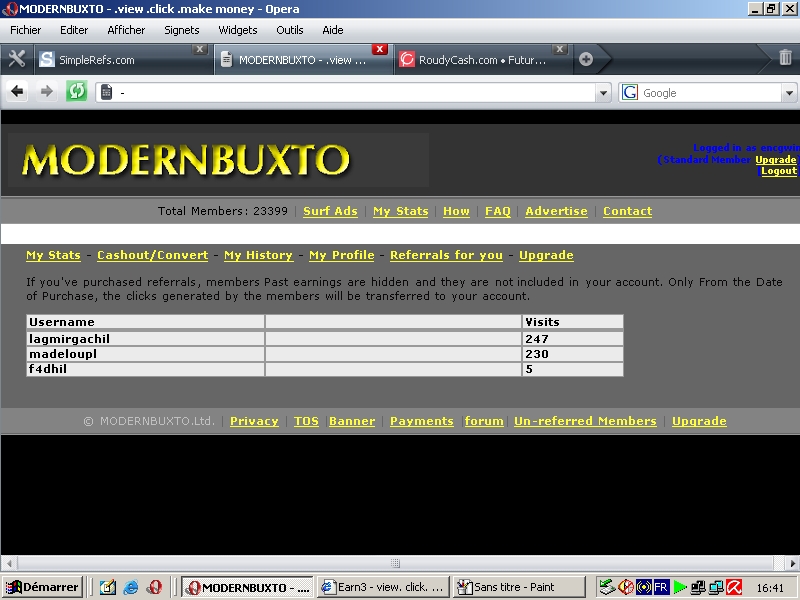Open the Payments footer link
This screenshot has height=600, width=800.
point(421,421)
